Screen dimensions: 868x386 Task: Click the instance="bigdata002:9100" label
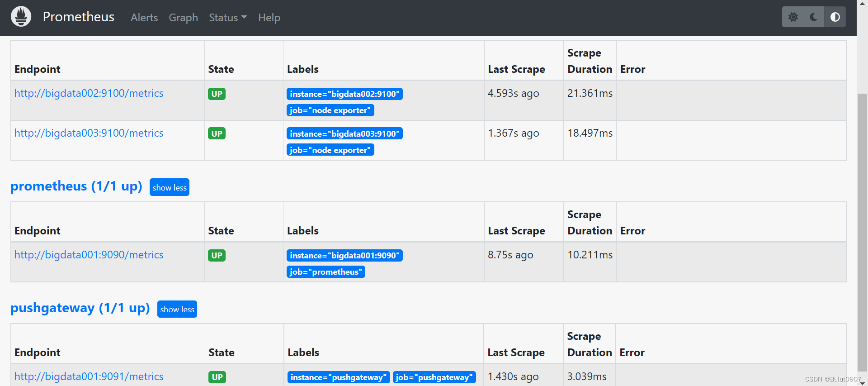[344, 94]
